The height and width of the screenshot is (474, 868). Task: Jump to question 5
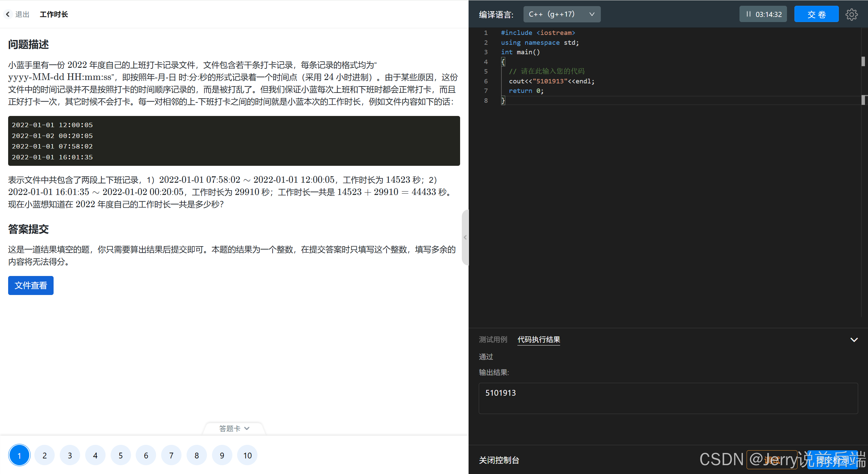(121, 455)
